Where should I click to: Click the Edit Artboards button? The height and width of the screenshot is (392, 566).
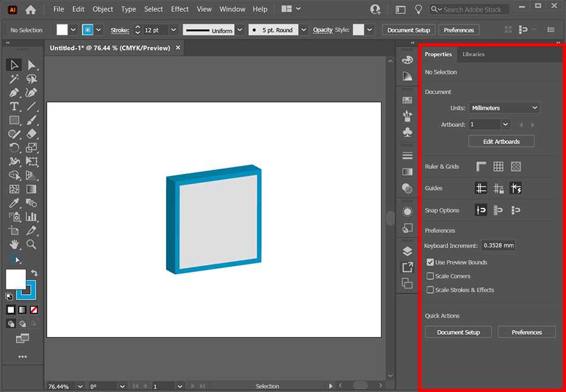point(501,141)
